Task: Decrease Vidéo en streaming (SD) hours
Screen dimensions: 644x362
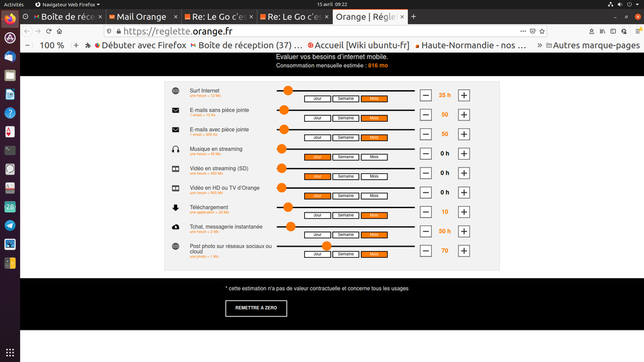Action: 425,173
